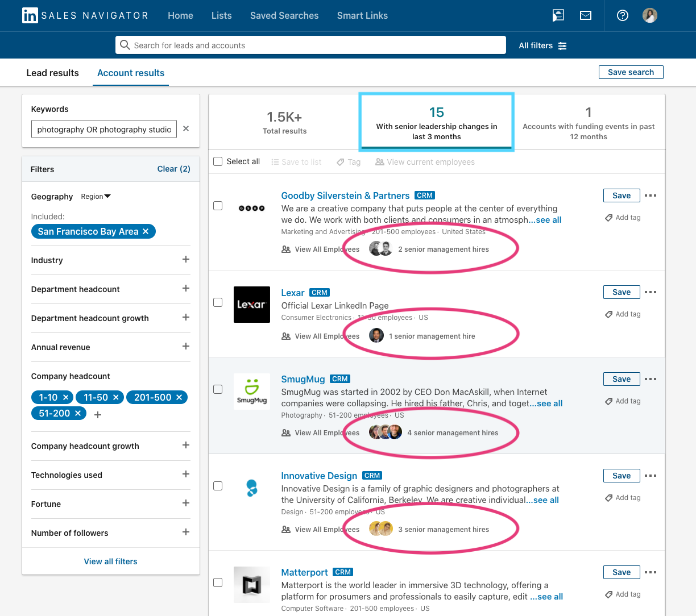Open more options for SmugMug

click(x=651, y=379)
